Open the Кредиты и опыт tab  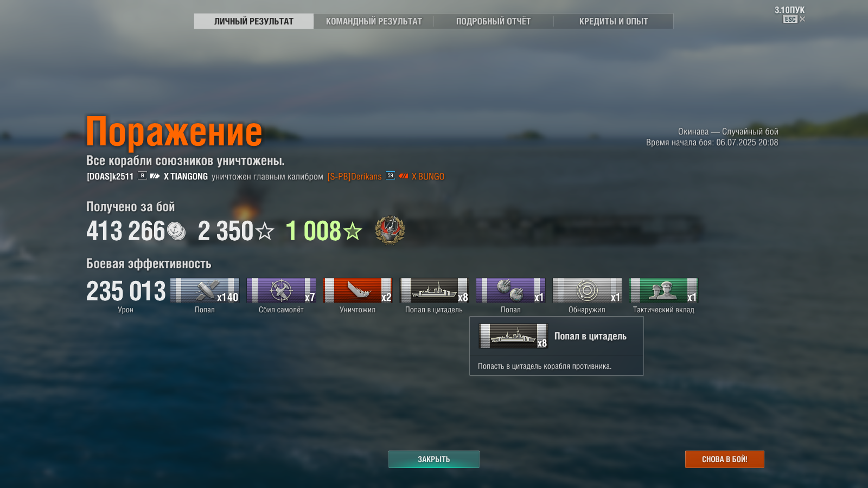(x=614, y=21)
